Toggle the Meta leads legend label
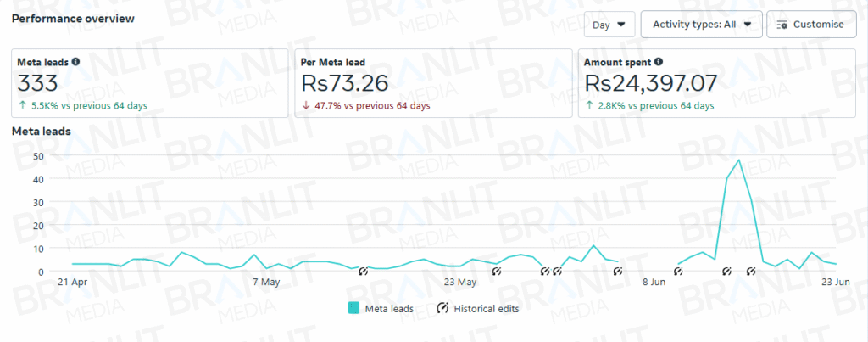The image size is (868, 342). [389, 309]
